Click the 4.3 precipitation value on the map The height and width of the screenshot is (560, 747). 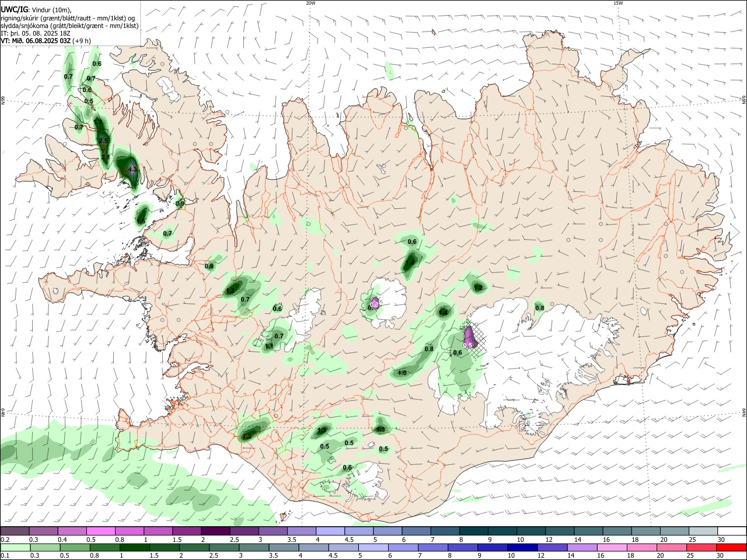132,170
